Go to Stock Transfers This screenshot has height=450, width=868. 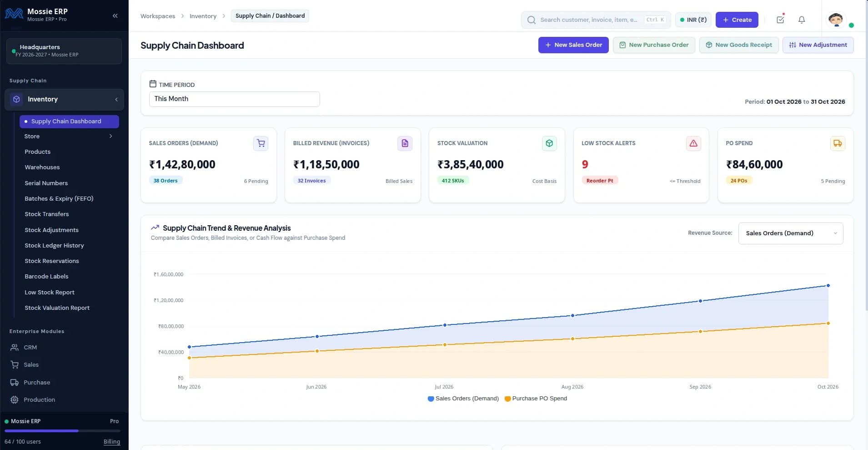(x=46, y=214)
